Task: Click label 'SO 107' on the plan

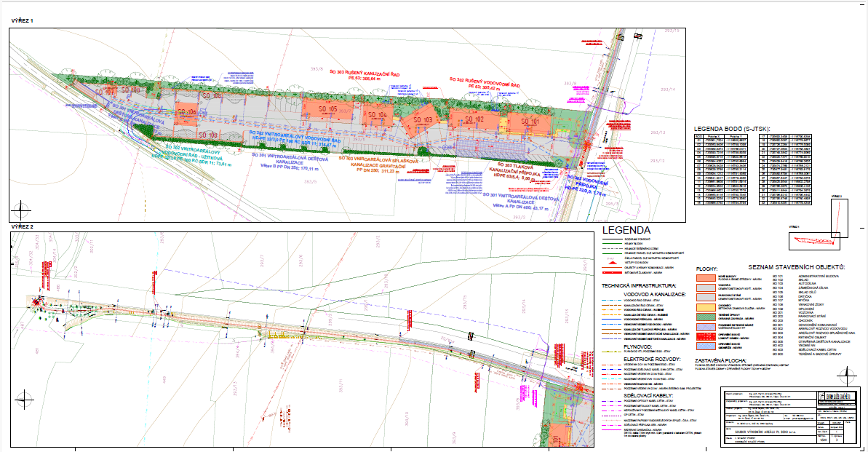Action: coord(105,92)
